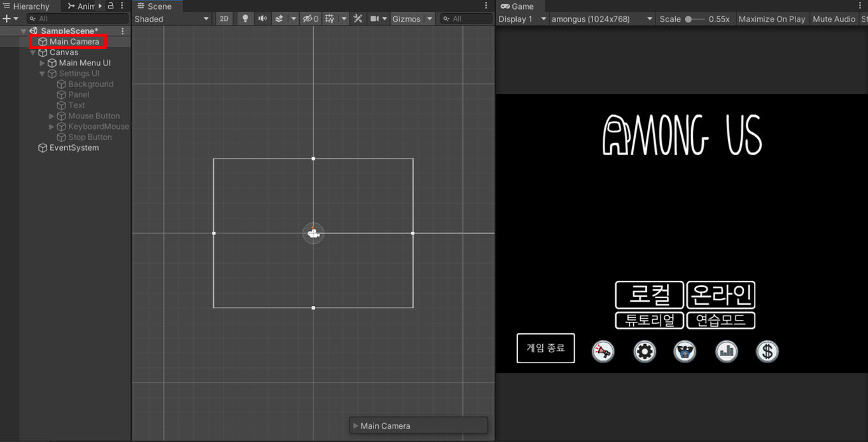Toggle the scene grid icon

(x=330, y=19)
